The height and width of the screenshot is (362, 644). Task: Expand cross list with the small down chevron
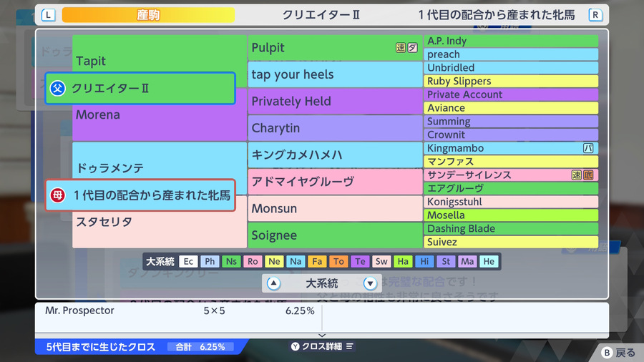tap(322, 336)
